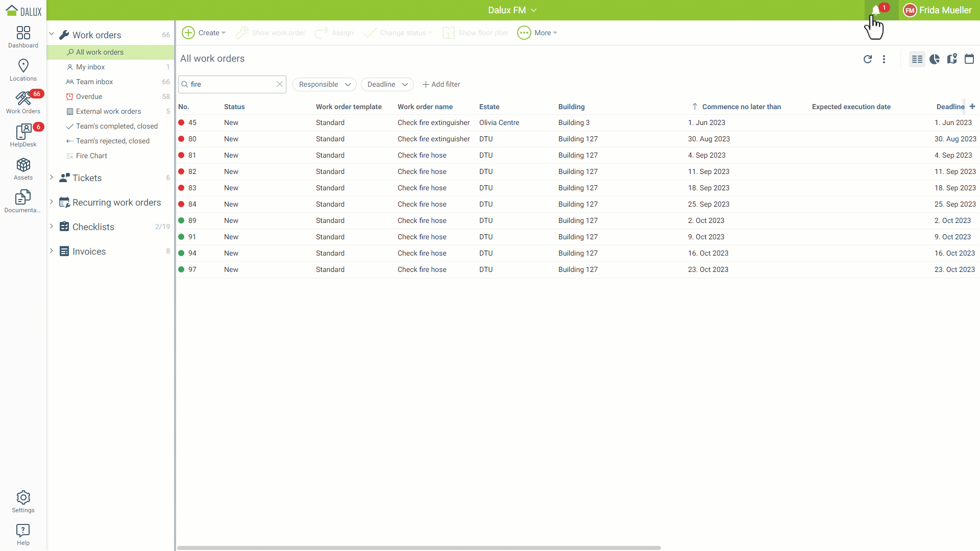Switch to pie chart view

tap(935, 59)
